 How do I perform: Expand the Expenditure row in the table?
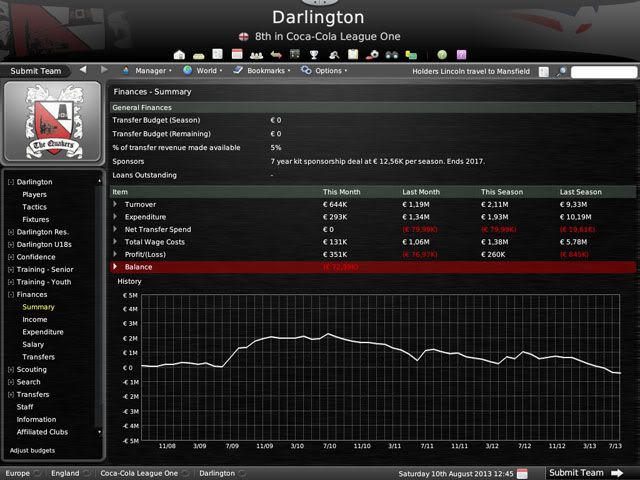(x=115, y=217)
